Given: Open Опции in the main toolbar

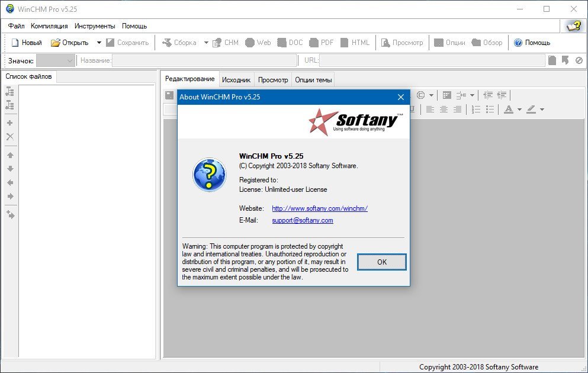Looking at the screenshot, I should (x=449, y=43).
